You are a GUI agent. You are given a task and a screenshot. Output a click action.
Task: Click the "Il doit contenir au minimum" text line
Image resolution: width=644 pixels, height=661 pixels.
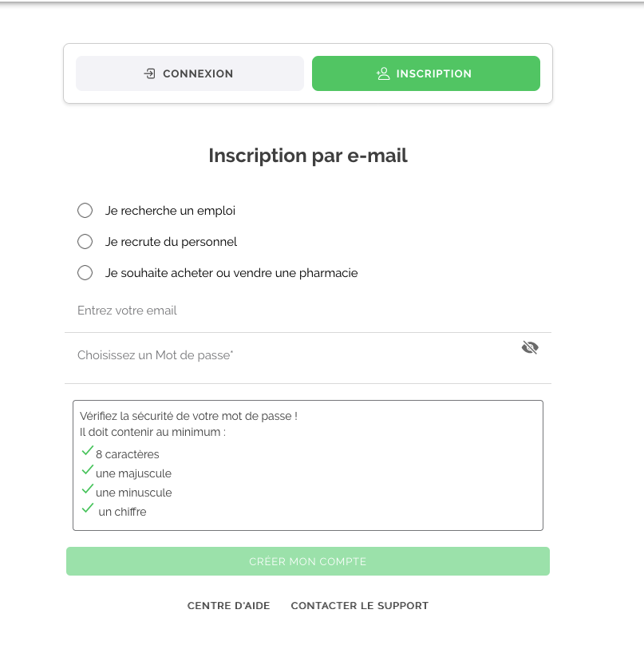[x=152, y=432]
